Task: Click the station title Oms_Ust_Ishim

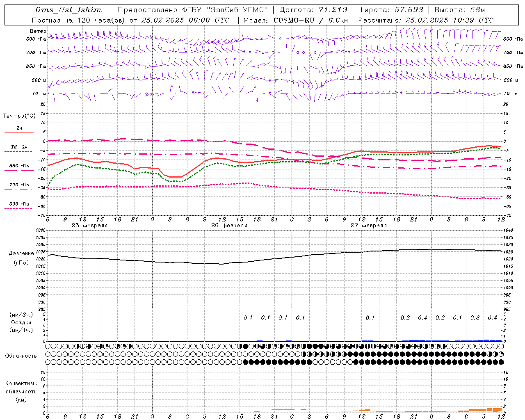Action: click(x=68, y=10)
